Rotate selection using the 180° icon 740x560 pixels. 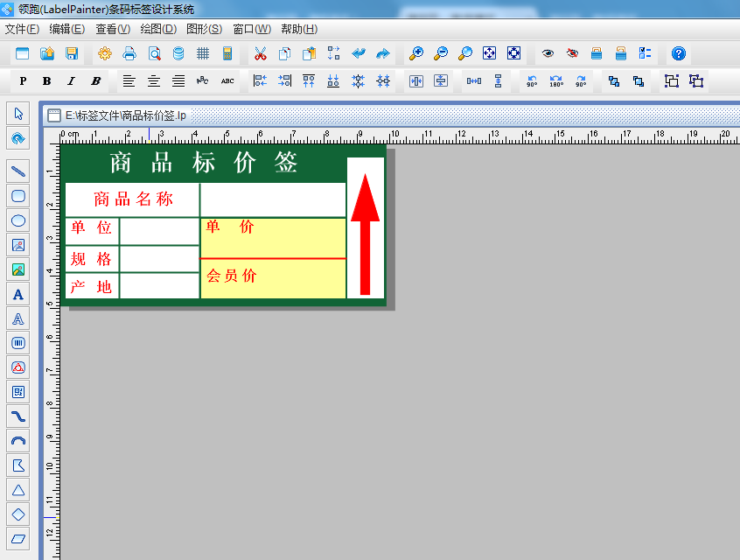(x=556, y=81)
